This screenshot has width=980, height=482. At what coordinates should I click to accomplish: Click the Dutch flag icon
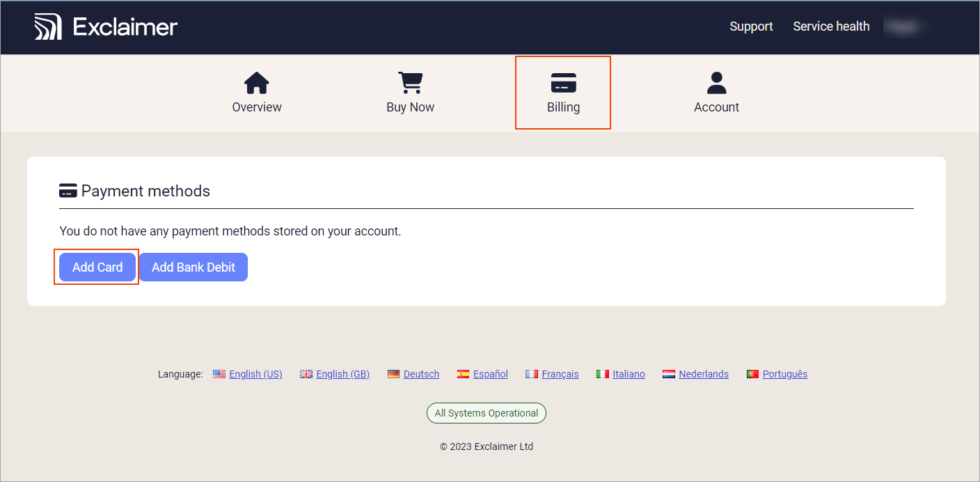(669, 374)
